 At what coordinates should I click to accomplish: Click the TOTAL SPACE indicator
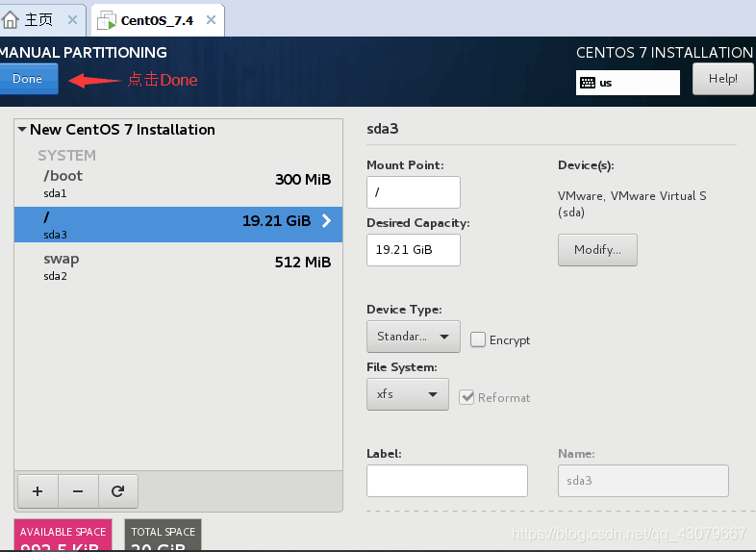coord(163,535)
